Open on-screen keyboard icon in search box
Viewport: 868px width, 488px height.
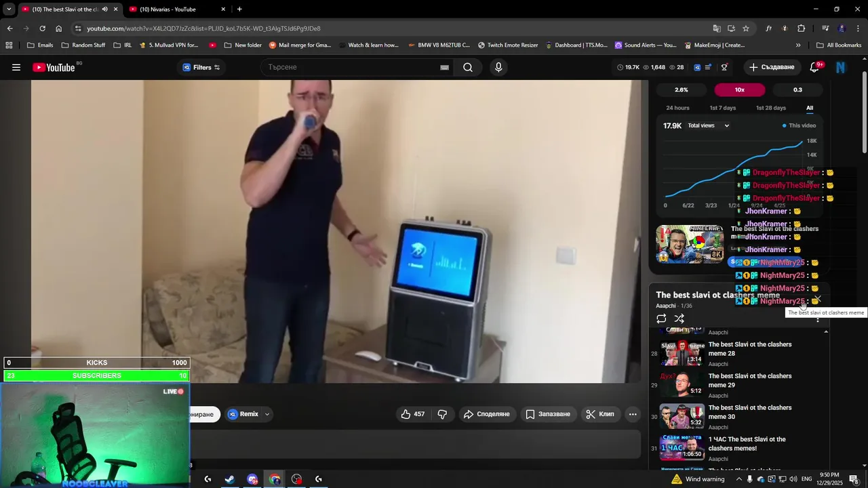click(x=444, y=67)
